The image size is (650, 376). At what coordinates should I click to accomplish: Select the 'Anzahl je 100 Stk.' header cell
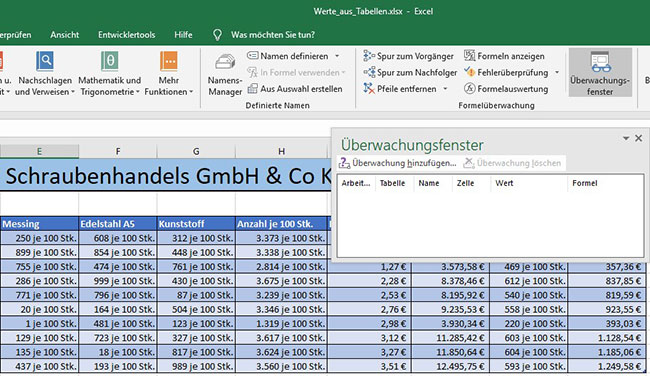click(281, 224)
